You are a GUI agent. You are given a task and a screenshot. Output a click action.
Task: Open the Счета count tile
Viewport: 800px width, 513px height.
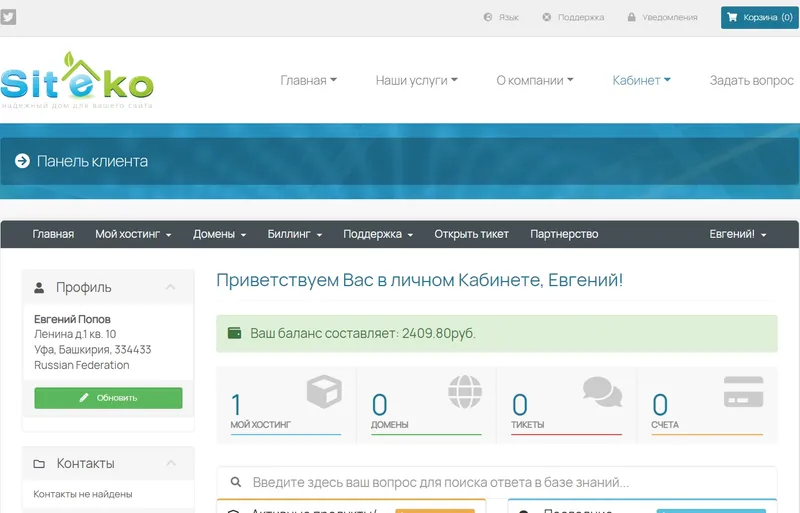point(707,405)
